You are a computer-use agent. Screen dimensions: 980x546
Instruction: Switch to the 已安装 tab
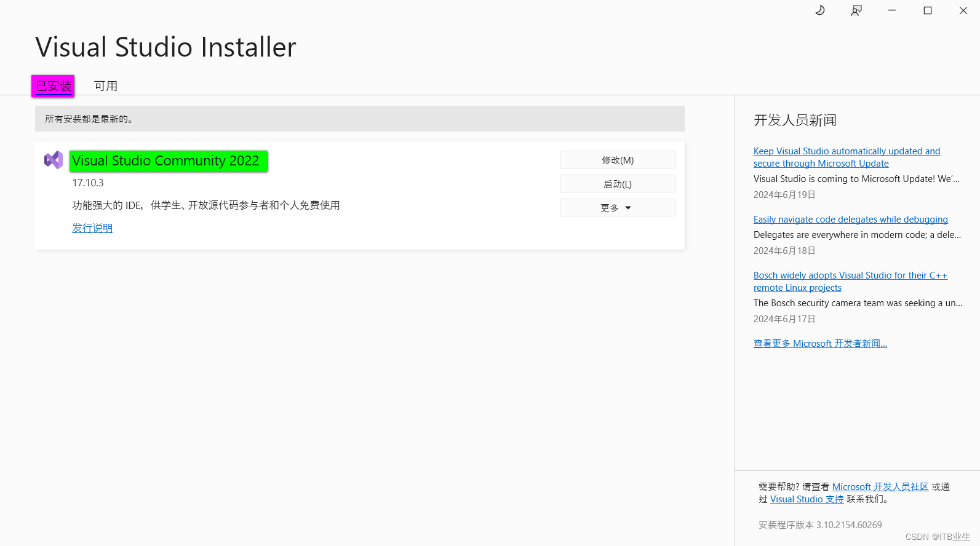coord(53,86)
